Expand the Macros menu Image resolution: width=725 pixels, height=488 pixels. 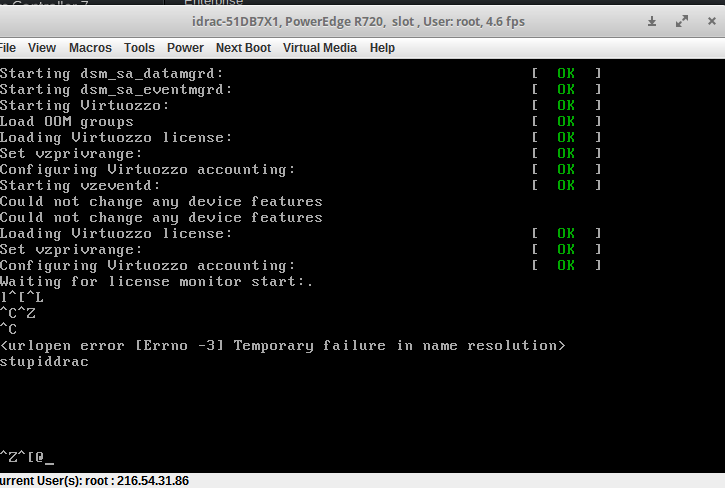tap(90, 48)
